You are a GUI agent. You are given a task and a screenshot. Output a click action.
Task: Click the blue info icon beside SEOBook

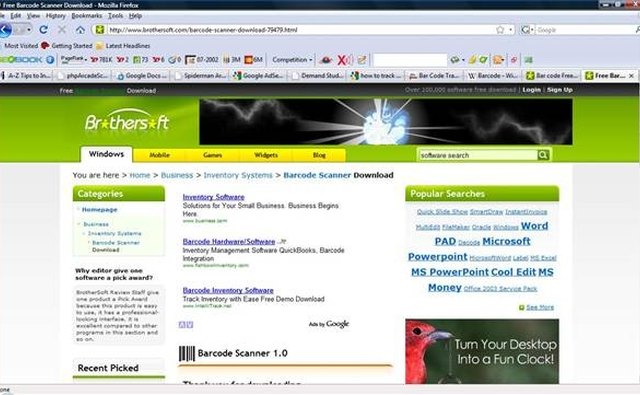(x=50, y=60)
